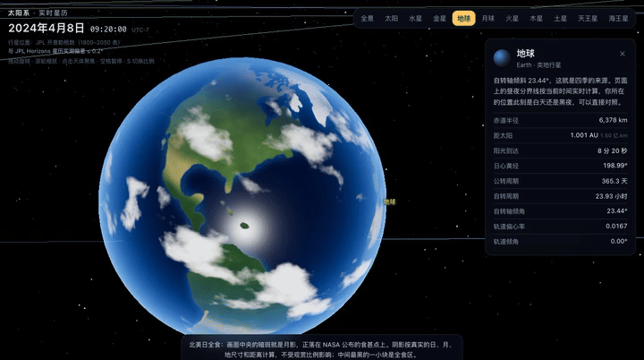Click the 拖动旋转 controls hint line
644x360 pixels.
tap(80, 61)
